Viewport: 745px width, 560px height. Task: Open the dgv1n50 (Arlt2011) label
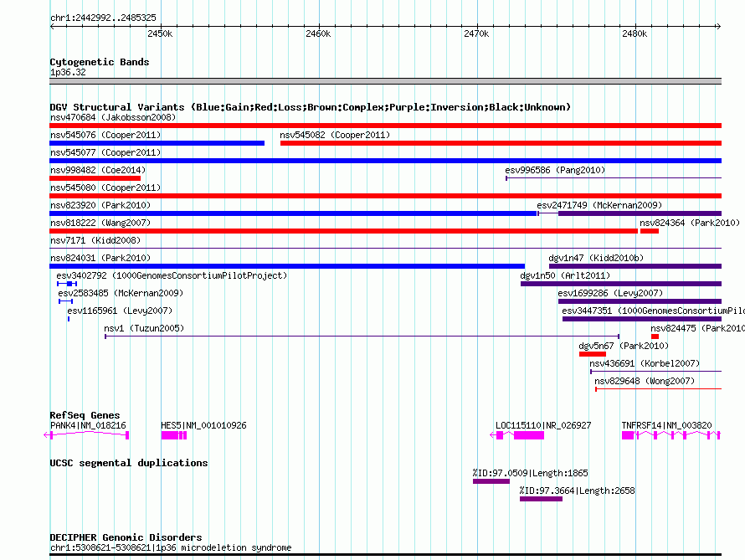(565, 275)
